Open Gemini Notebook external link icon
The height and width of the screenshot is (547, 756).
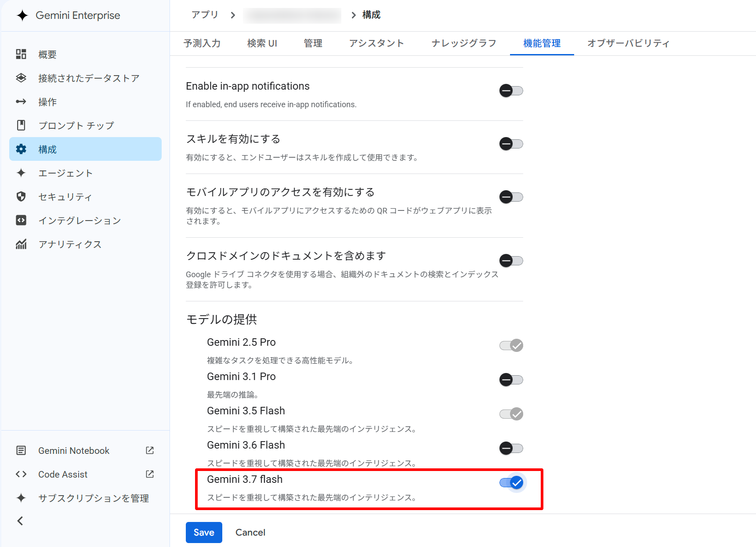[150, 450]
